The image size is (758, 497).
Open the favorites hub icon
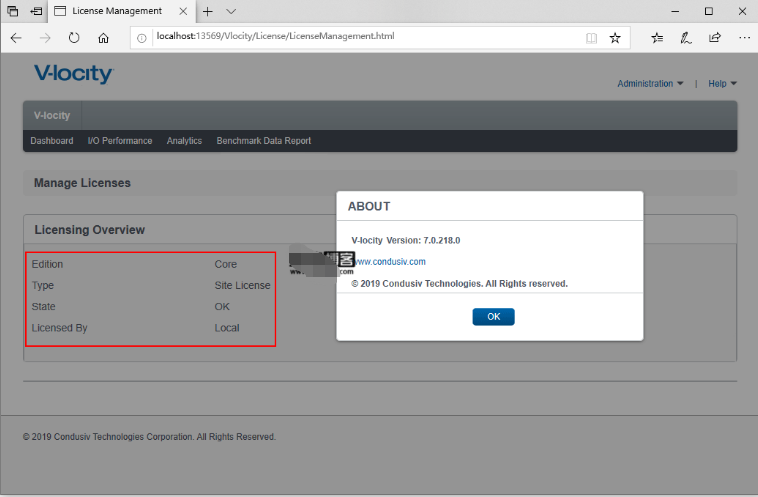click(657, 38)
